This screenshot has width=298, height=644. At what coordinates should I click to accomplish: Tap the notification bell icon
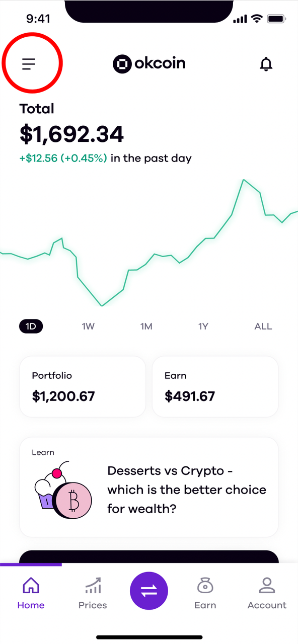(x=266, y=64)
